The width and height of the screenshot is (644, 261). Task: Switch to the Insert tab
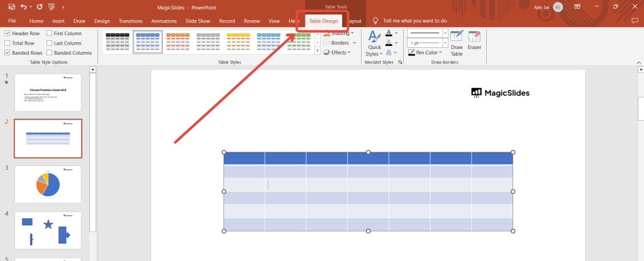click(x=58, y=21)
